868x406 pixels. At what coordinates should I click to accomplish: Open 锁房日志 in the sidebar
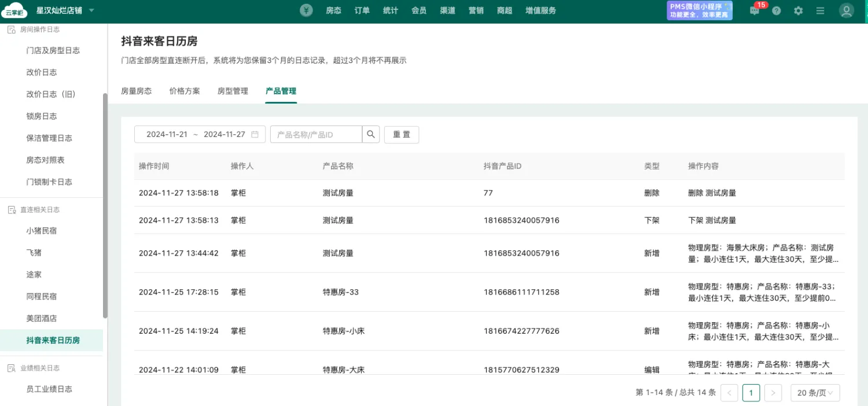42,116
